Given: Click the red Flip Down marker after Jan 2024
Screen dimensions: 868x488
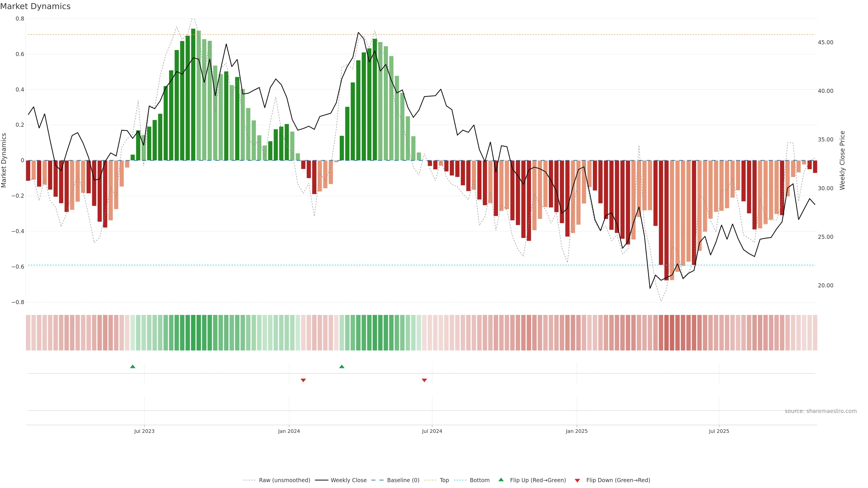Looking at the screenshot, I should (303, 380).
